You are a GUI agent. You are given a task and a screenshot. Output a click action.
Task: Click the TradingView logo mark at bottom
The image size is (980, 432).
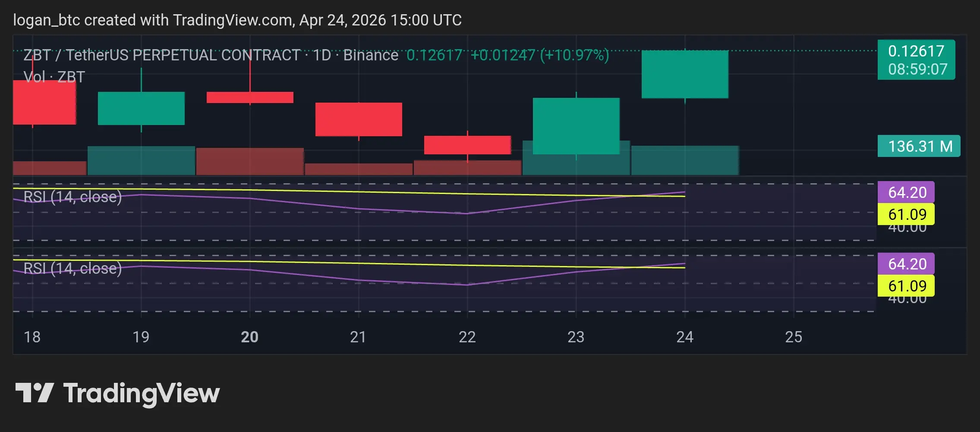(35, 393)
